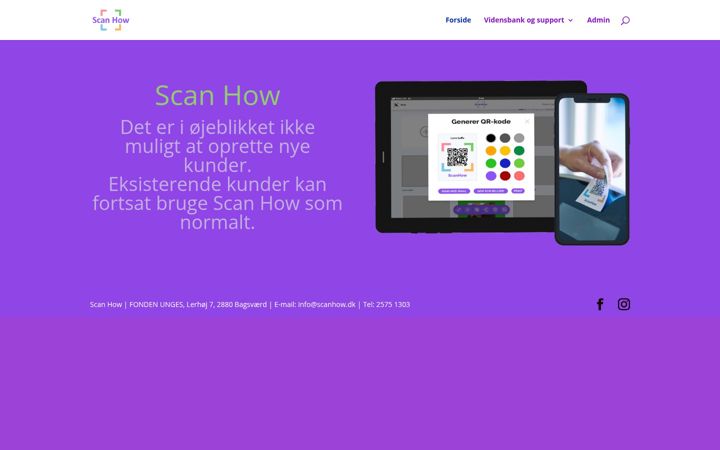Select the blue swatch in tablet image
The width and height of the screenshot is (720, 450).
coord(505,163)
